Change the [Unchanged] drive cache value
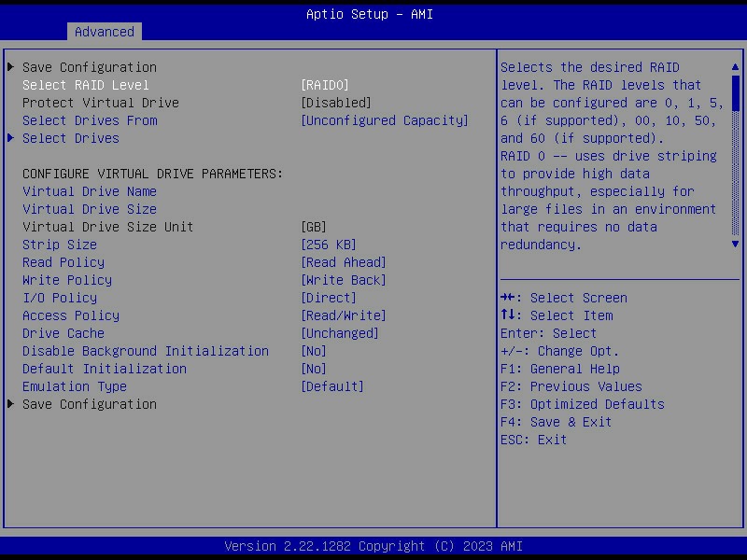Screen dimensions: 747x560 click(x=340, y=333)
